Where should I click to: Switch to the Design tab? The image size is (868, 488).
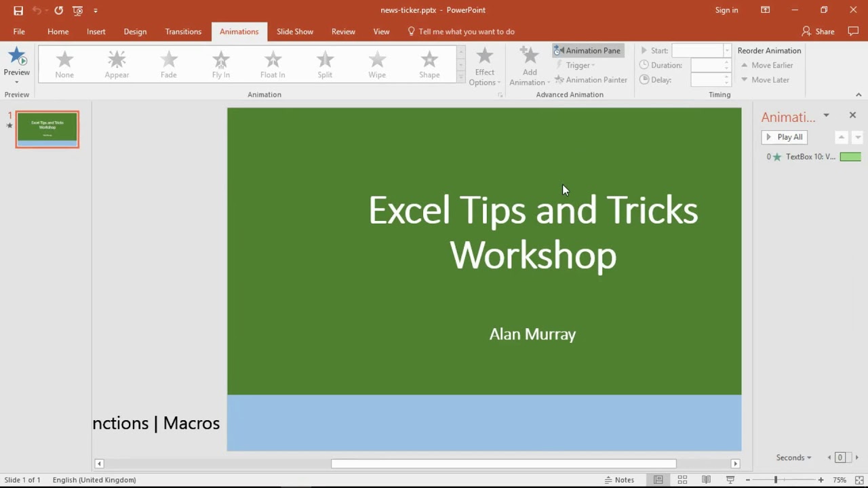pyautogui.click(x=135, y=32)
